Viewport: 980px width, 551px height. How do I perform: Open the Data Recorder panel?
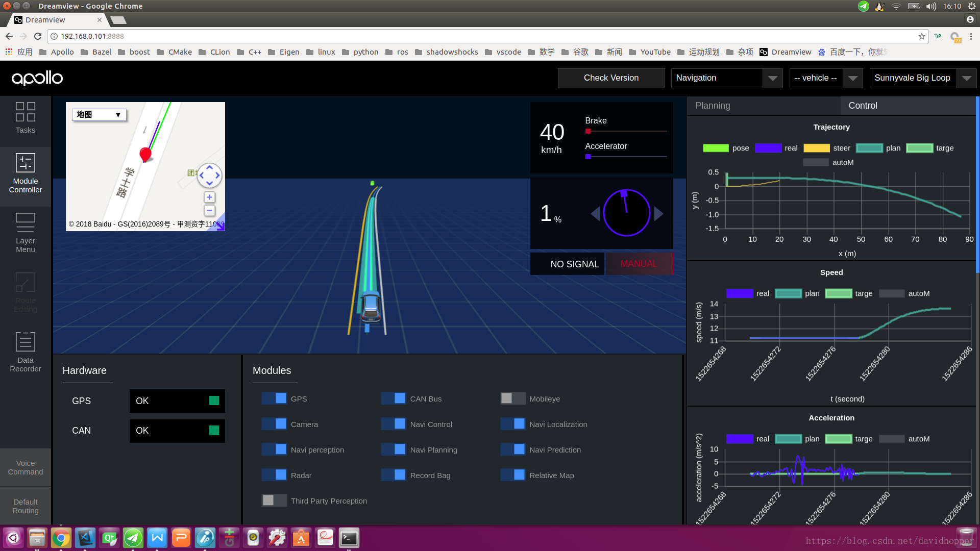tap(25, 352)
